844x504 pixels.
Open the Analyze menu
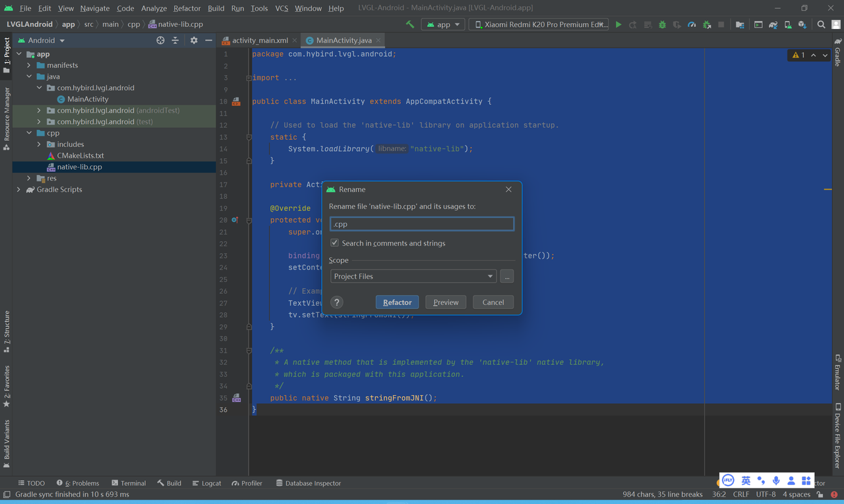[x=154, y=8]
